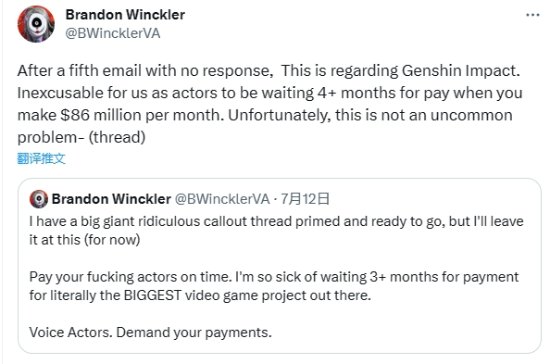Click 'Pay your fucking actors on time' sentence
This screenshot has width=550, height=364.
click(130, 277)
